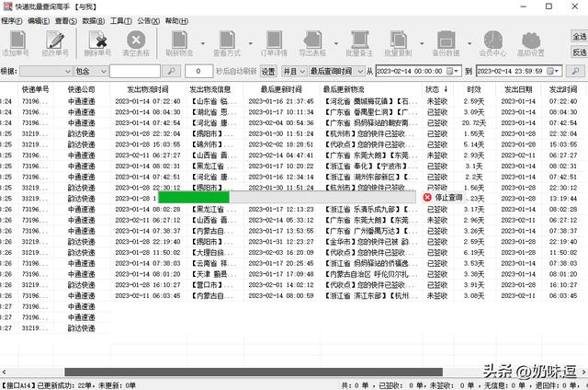Viewport: 588px width, 390px height.
Task: Open the 根据 field combo box
Action: point(46,71)
